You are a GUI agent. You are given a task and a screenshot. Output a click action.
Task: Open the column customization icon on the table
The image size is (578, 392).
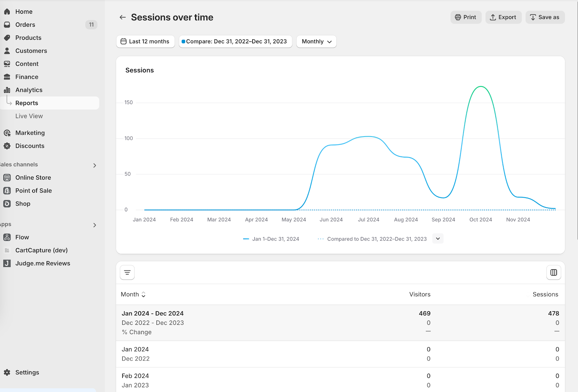pyautogui.click(x=553, y=272)
